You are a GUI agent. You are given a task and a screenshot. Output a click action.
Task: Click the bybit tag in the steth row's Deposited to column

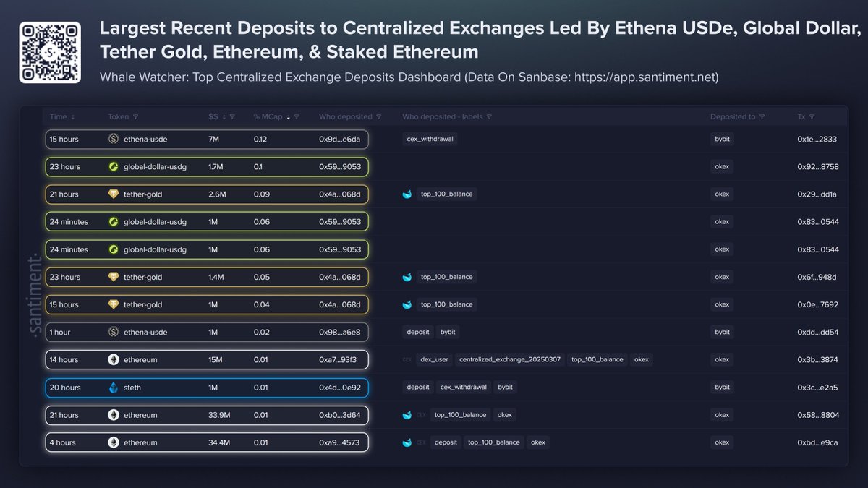click(x=722, y=388)
